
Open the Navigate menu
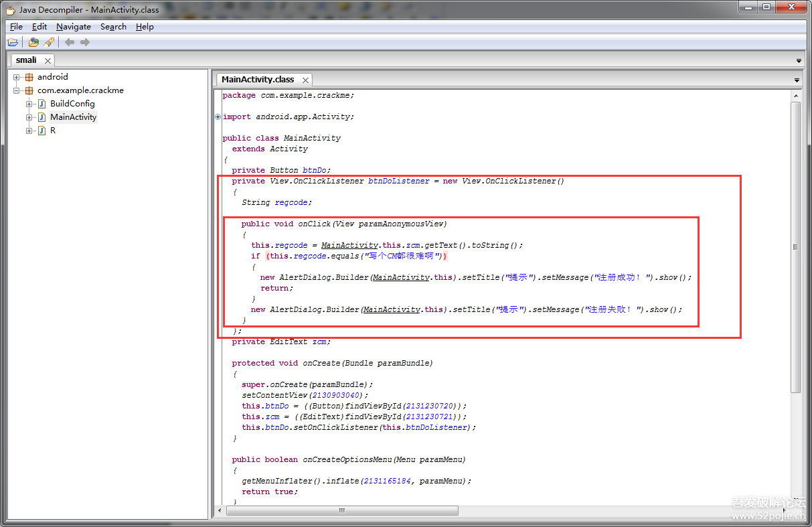point(74,27)
